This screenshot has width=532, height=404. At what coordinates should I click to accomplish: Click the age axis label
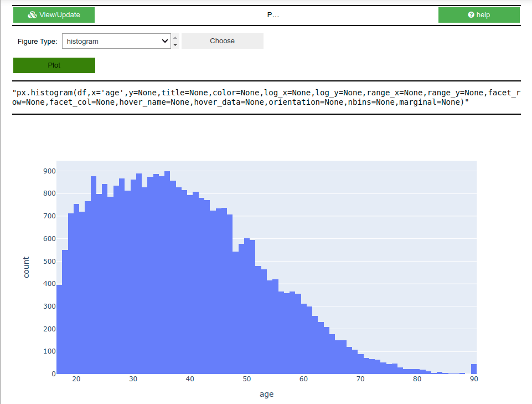267,394
